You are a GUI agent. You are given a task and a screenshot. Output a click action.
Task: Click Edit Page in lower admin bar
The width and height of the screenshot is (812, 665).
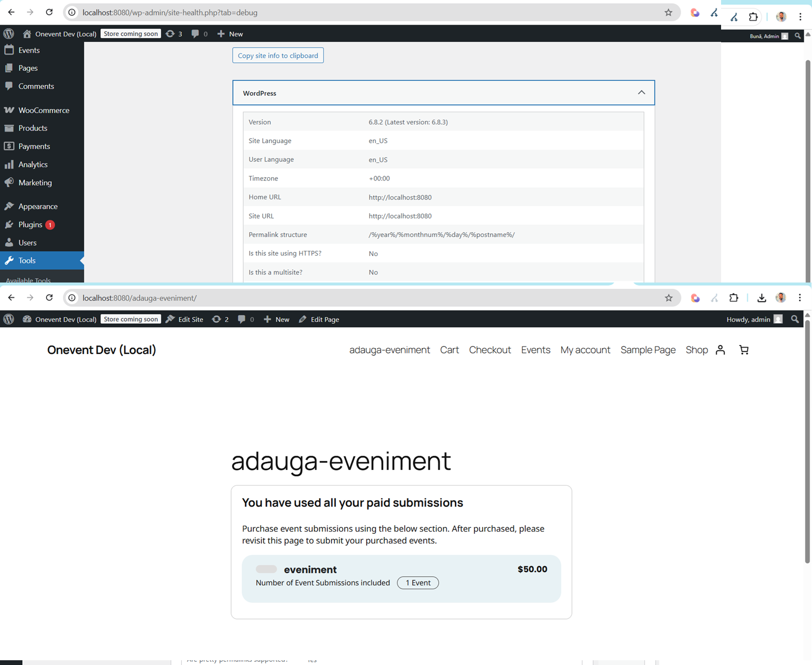(319, 319)
